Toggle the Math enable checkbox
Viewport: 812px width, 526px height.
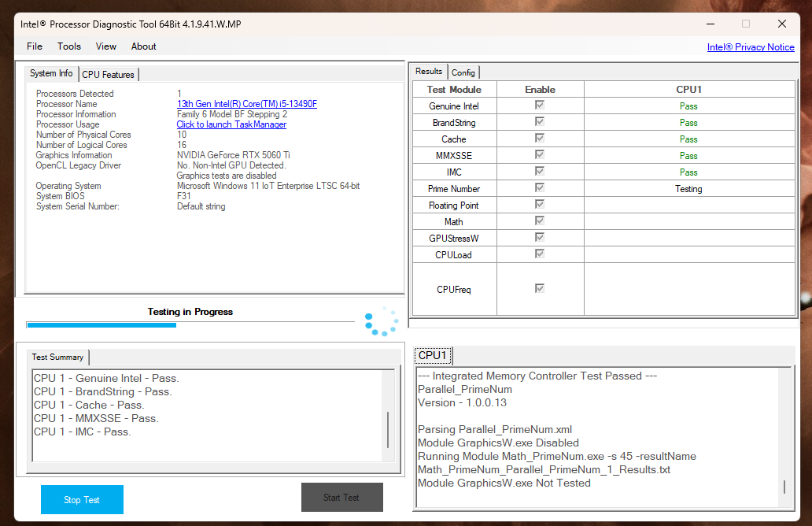coord(540,221)
